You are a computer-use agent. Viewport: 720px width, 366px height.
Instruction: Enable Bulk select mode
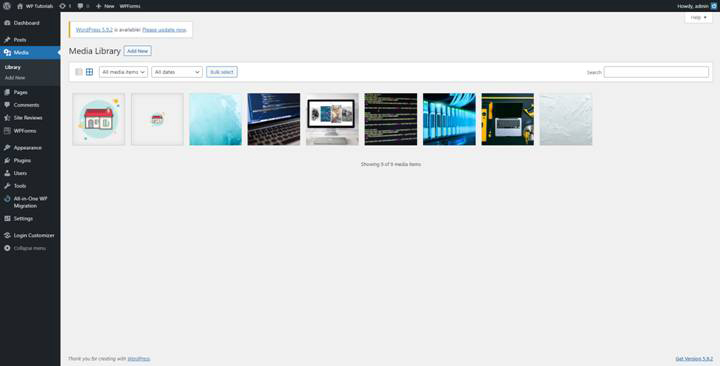222,72
